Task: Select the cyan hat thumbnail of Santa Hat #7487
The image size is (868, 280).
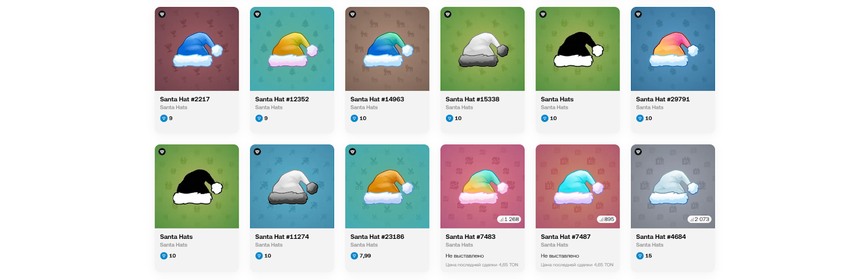Action: [x=578, y=187]
